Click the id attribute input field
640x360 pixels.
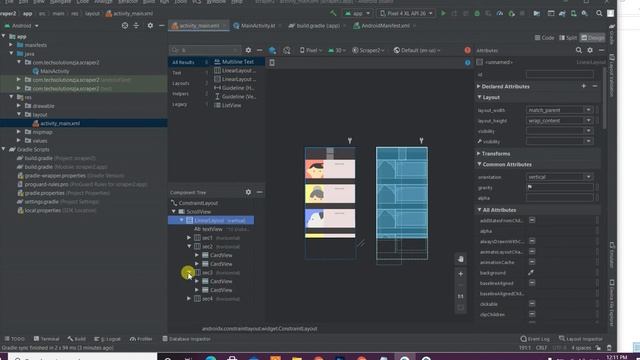[560, 75]
